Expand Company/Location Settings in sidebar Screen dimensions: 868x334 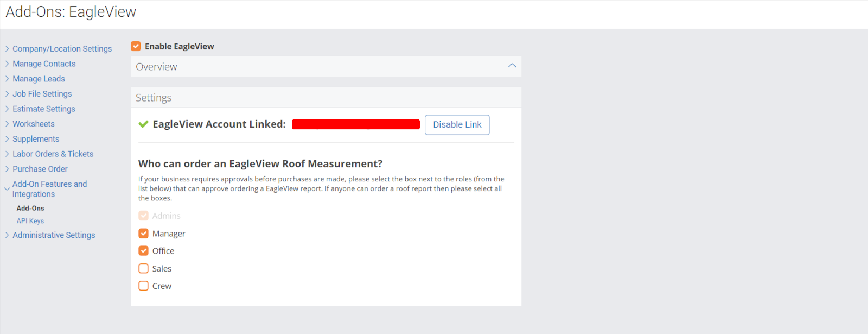coord(59,49)
